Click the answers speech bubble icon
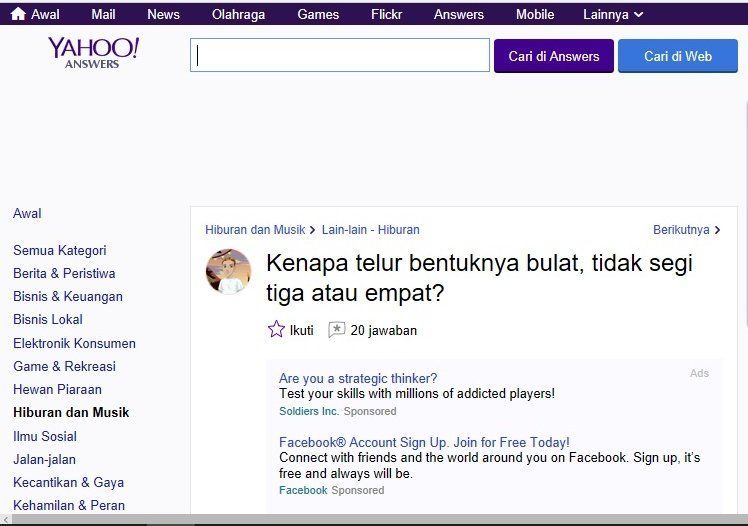Image resolution: width=748 pixels, height=526 pixels. 337,330
